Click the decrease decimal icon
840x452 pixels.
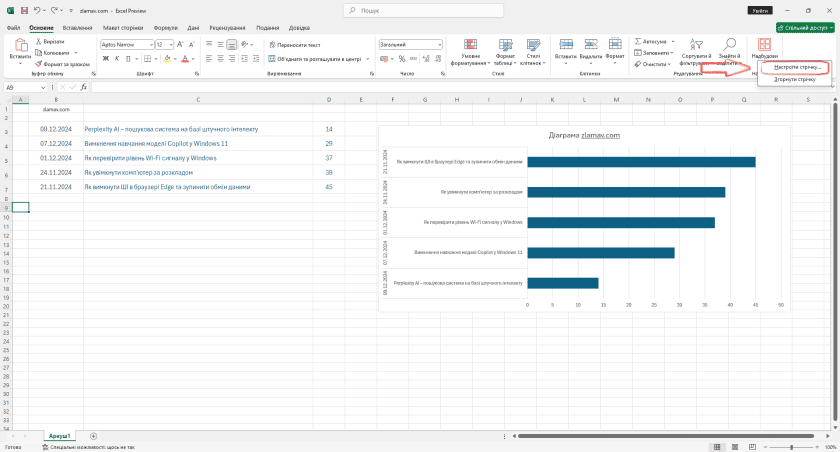[438, 58]
